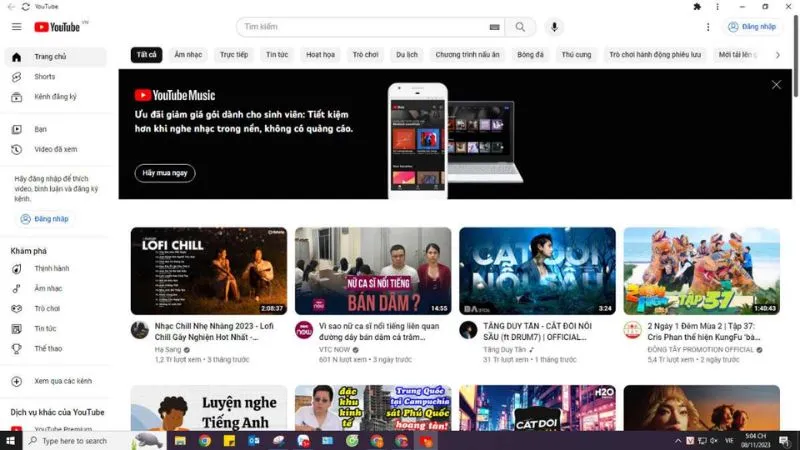Click the browser extensions puzzle icon
This screenshot has width=800, height=450.
697,7
